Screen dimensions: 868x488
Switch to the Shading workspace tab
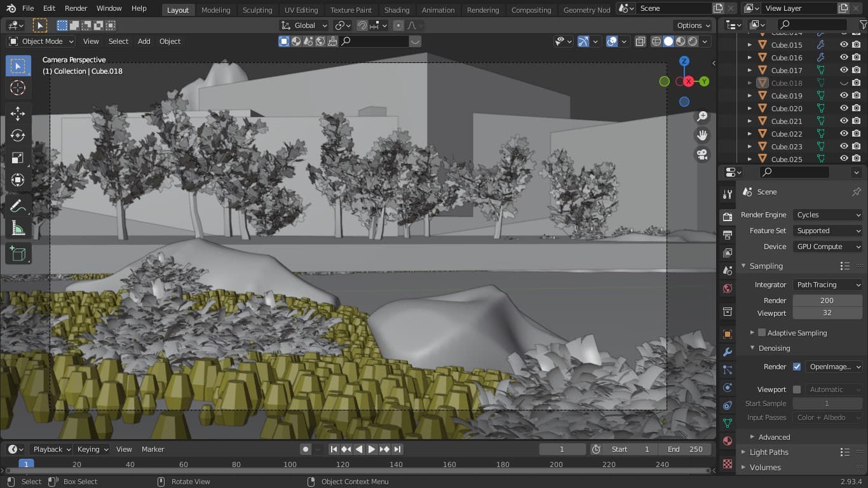[x=397, y=10]
